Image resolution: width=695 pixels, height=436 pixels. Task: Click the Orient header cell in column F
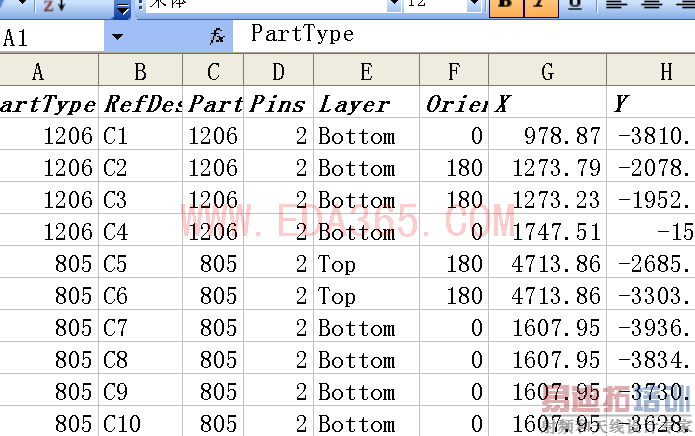[454, 102]
